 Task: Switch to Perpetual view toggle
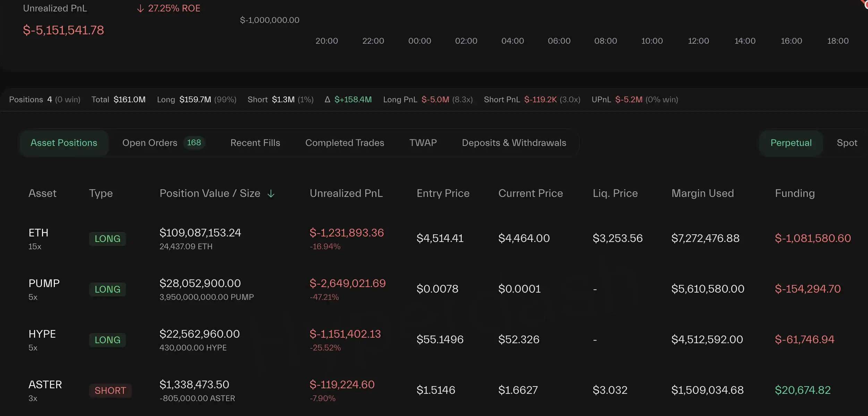[791, 143]
